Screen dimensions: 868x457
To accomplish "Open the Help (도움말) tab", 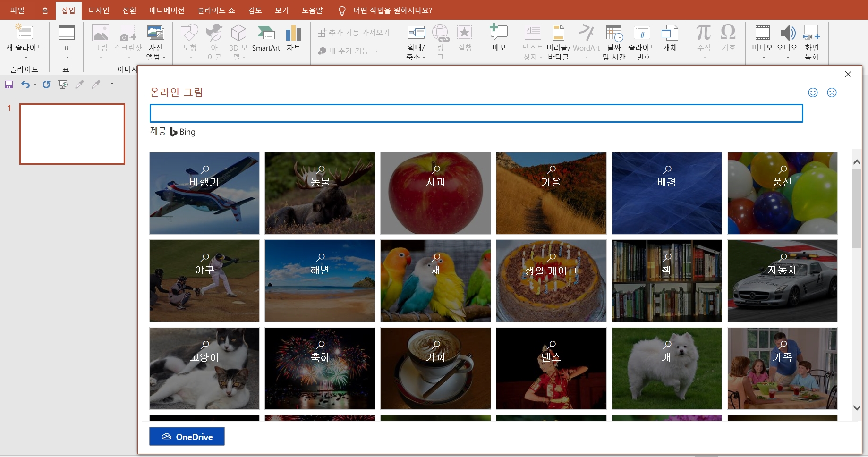I will click(x=312, y=10).
